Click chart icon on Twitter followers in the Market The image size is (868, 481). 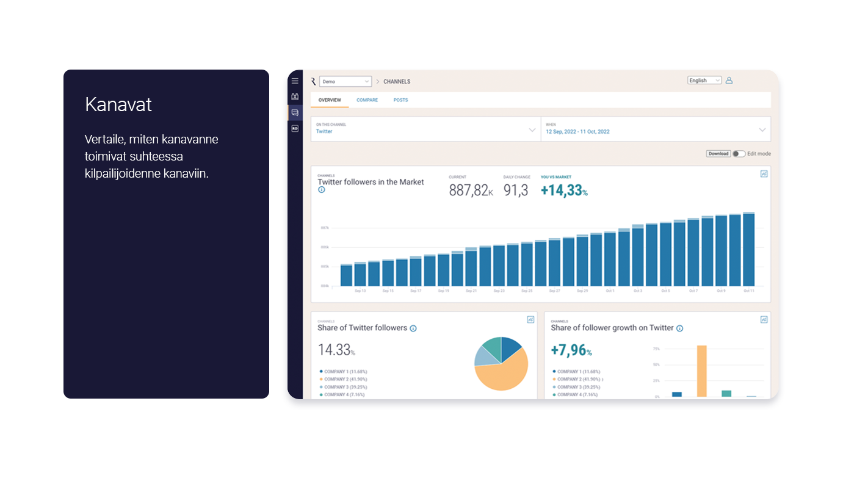(x=764, y=174)
